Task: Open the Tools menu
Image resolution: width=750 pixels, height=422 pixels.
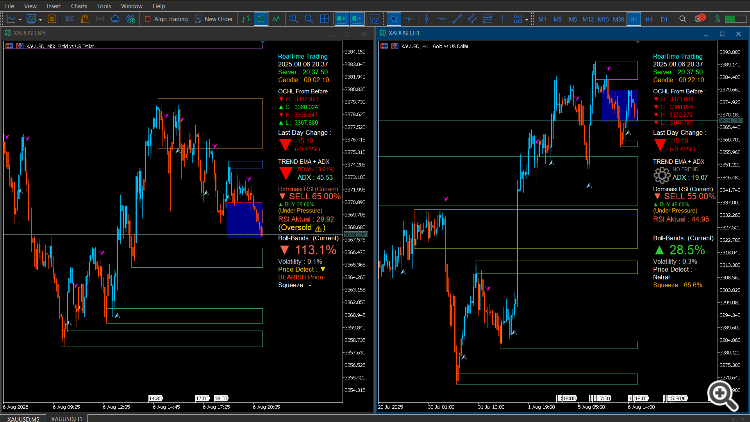Action: pos(104,6)
